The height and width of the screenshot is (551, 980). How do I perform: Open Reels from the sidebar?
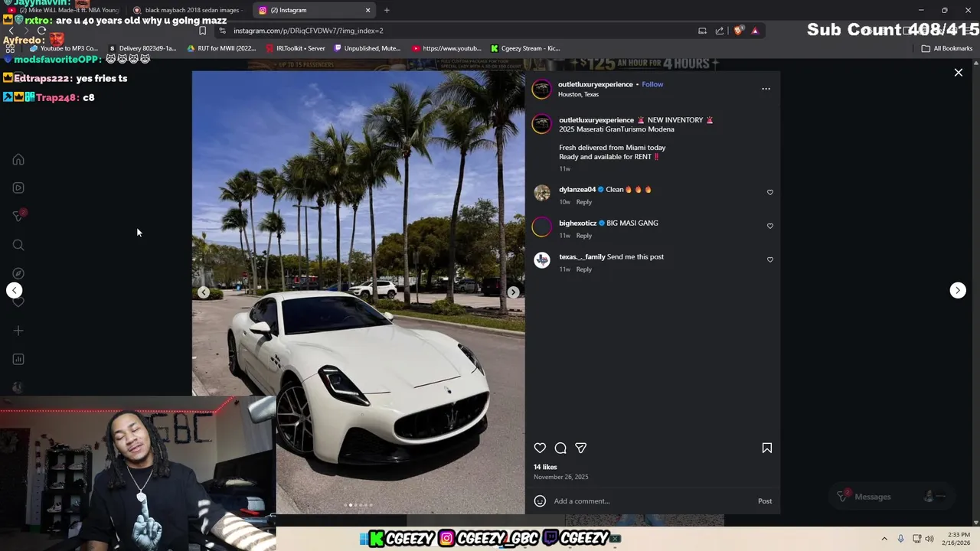click(x=18, y=187)
